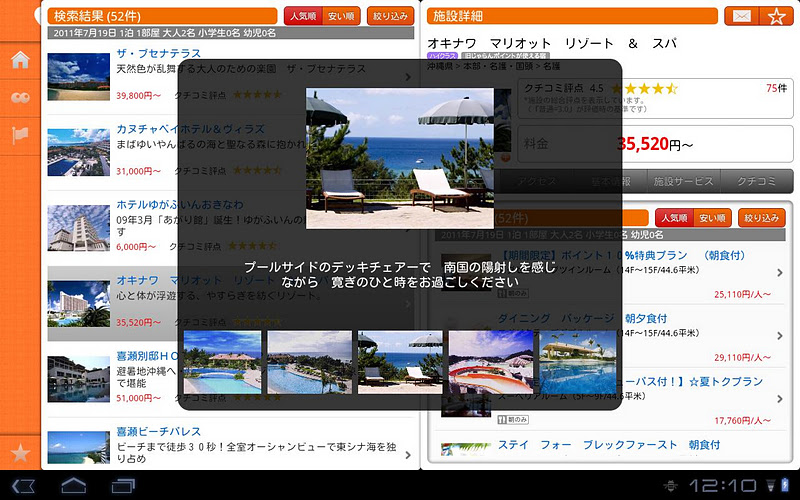Select fourth gallery thumbnail of water slide
The height and width of the screenshot is (500, 800).
pyautogui.click(x=490, y=362)
